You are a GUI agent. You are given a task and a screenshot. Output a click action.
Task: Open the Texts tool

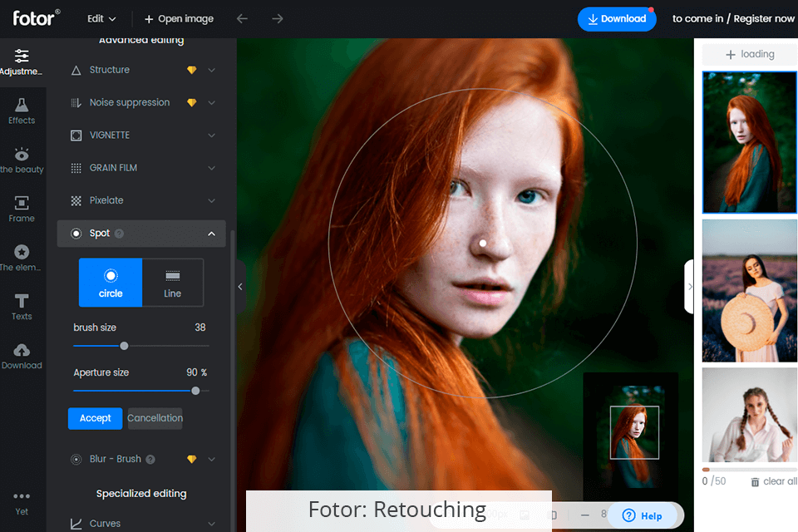(x=22, y=306)
